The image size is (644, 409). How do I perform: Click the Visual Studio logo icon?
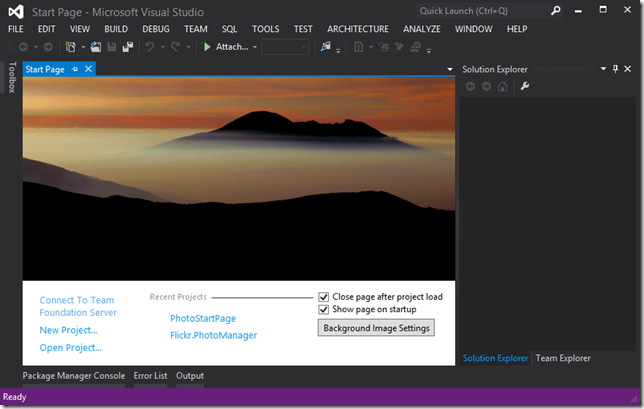pos(16,11)
